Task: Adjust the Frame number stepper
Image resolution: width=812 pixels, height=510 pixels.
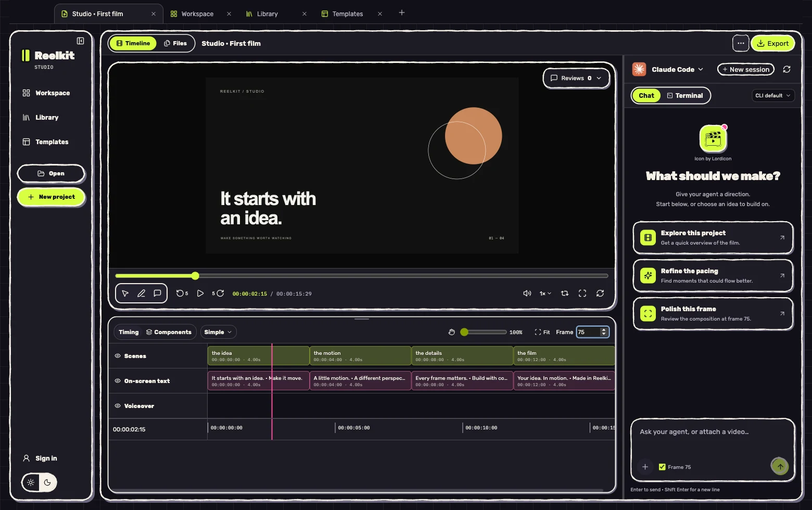Action: [x=604, y=332]
